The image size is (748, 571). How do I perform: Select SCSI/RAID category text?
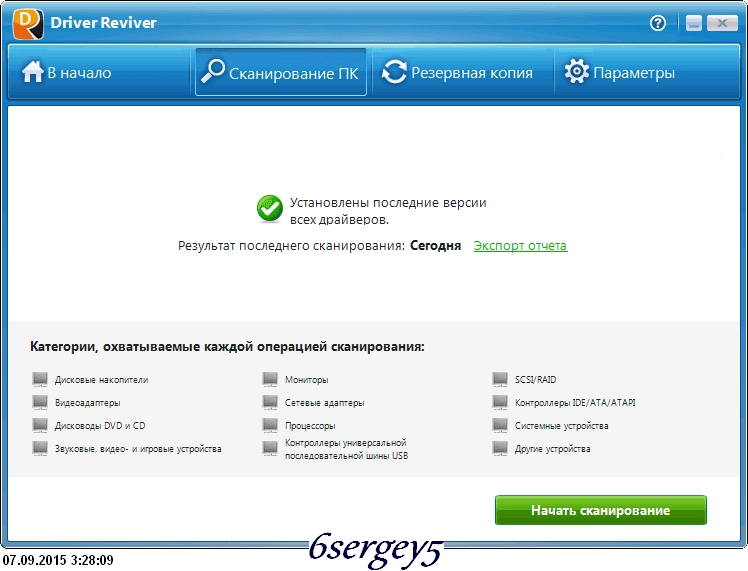point(536,380)
